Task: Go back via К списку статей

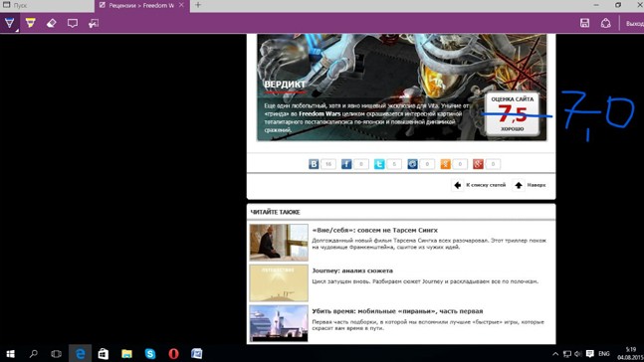Action: click(x=480, y=185)
